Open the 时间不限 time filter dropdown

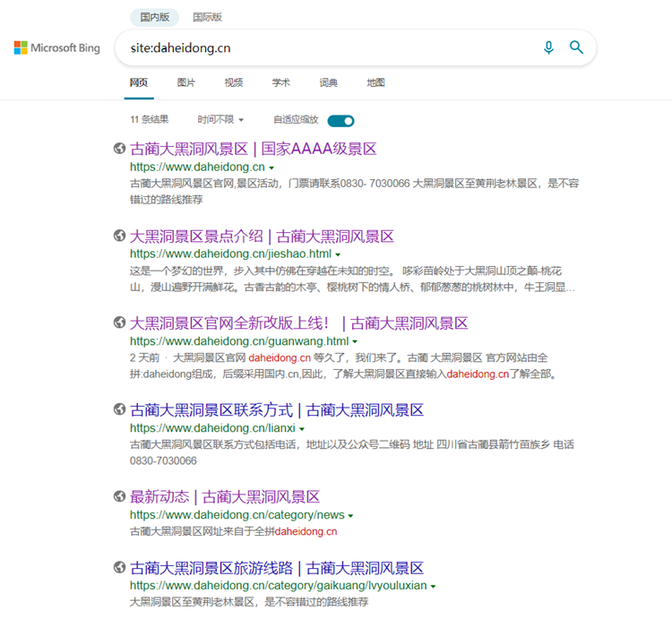pyautogui.click(x=220, y=119)
